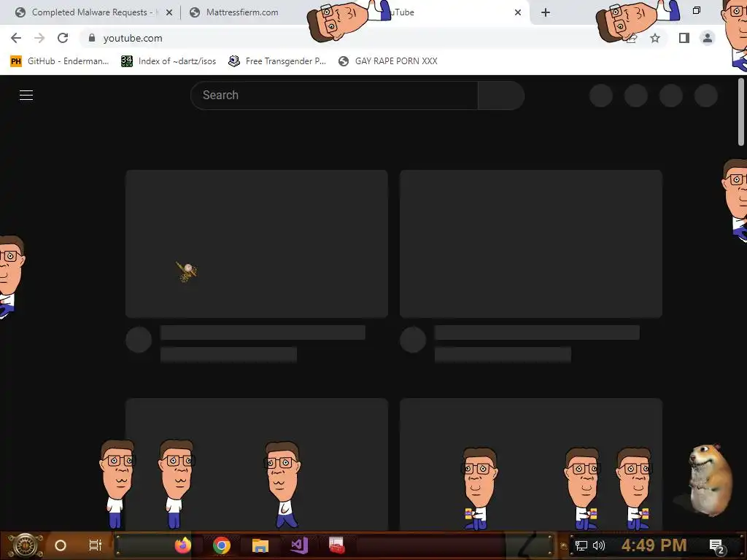This screenshot has width=747, height=560.
Task: Reload the youtube.com page
Action: click(x=63, y=38)
